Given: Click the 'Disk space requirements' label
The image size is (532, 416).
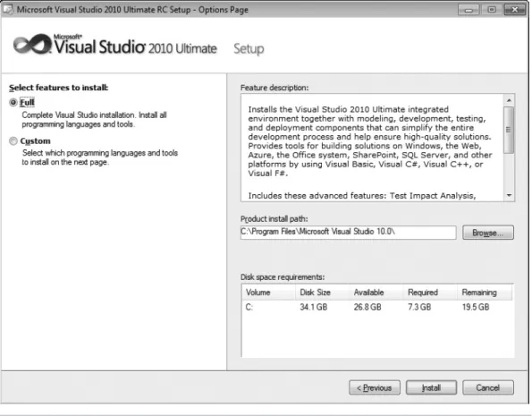Looking at the screenshot, I should click(x=283, y=277).
